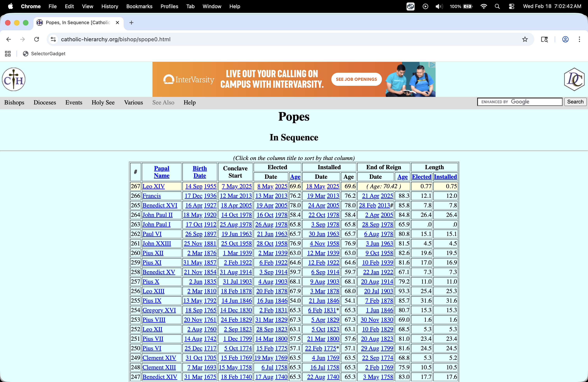Select the Popes, In Sequence tab
The image size is (588, 382).
(x=78, y=23)
